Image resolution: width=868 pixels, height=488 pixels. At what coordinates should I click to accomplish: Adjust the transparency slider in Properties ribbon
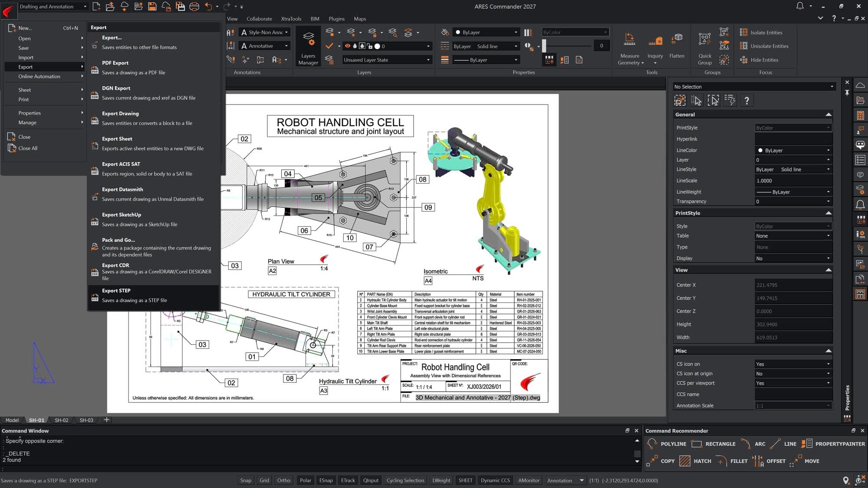[x=545, y=46]
